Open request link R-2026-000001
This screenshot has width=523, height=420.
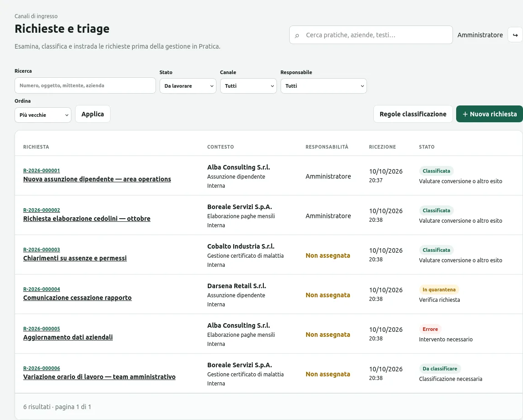pyautogui.click(x=42, y=170)
